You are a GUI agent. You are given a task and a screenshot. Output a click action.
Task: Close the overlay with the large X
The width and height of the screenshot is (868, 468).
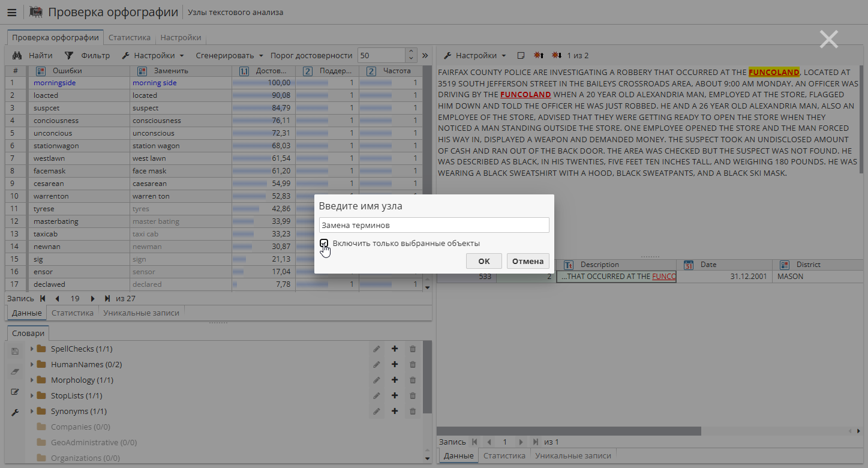(829, 40)
